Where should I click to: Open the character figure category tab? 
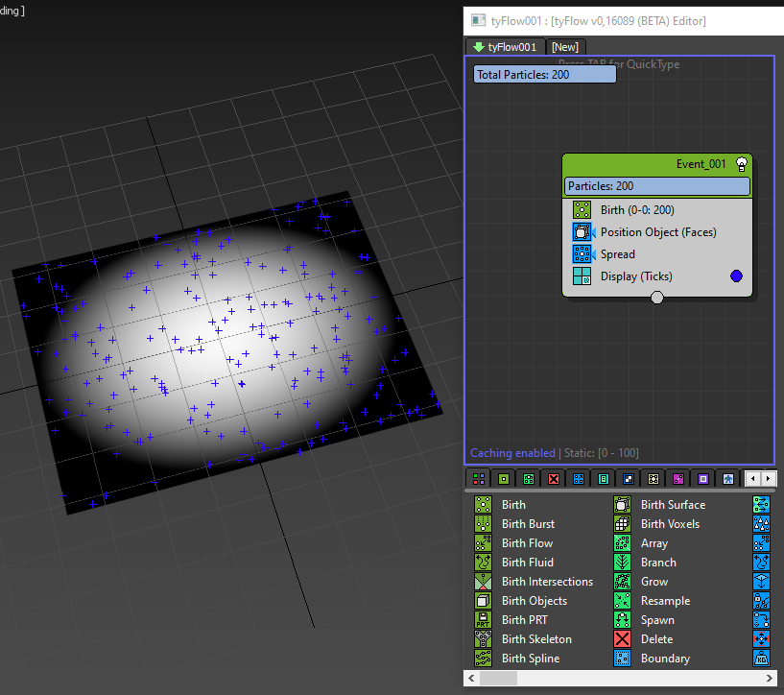[728, 479]
